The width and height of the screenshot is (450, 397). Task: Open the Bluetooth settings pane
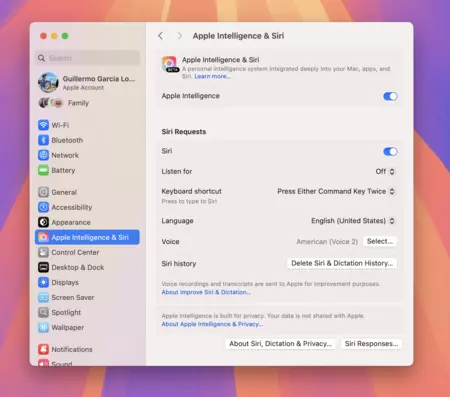[x=87, y=140]
